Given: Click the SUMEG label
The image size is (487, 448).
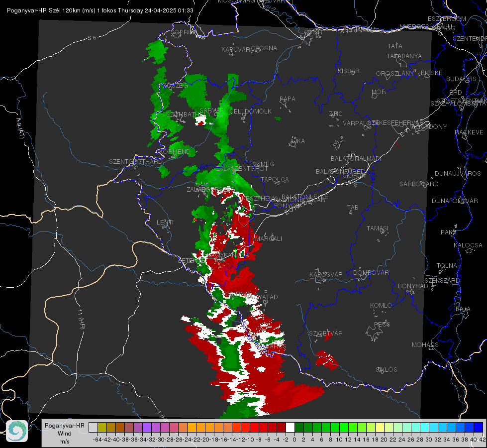Looking at the screenshot, I should point(263,164).
